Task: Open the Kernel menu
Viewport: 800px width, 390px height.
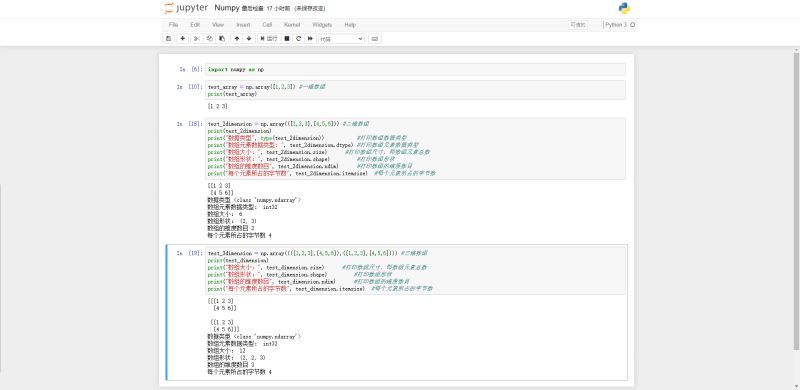Action: click(292, 25)
